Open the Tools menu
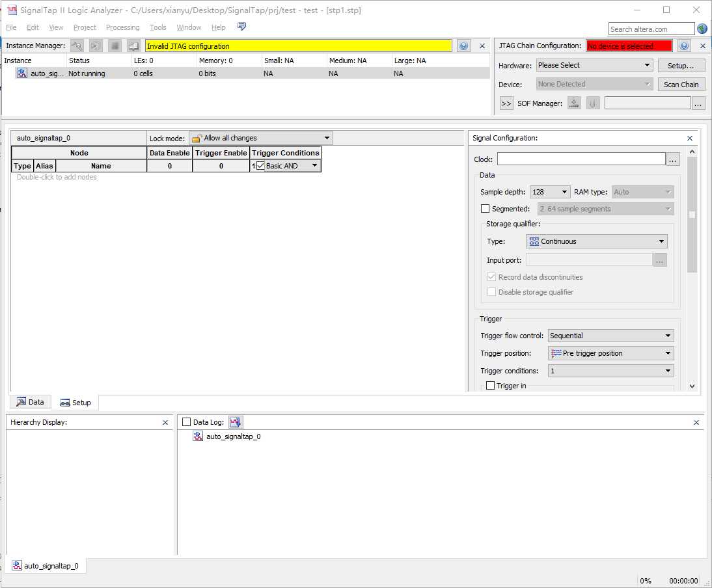Screen dimensions: 712x588 (x=158, y=27)
